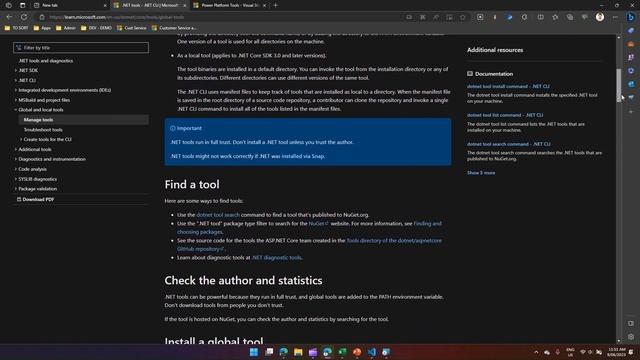Expand the .NET CLI tree node
The width and height of the screenshot is (640, 360).
[x=16, y=80]
